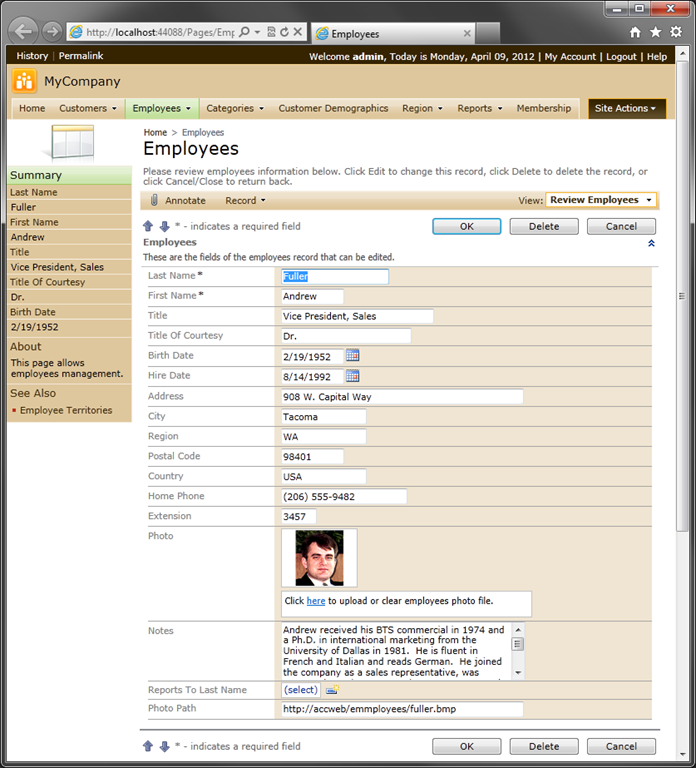Click the bottom previous record up arrow
This screenshot has width=696, height=768.
(148, 746)
